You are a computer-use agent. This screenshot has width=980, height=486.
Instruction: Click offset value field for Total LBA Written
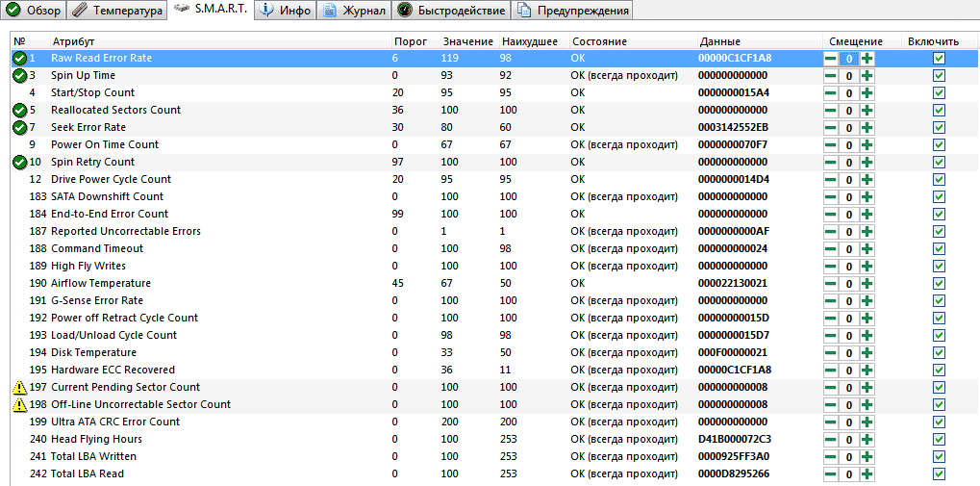point(849,456)
